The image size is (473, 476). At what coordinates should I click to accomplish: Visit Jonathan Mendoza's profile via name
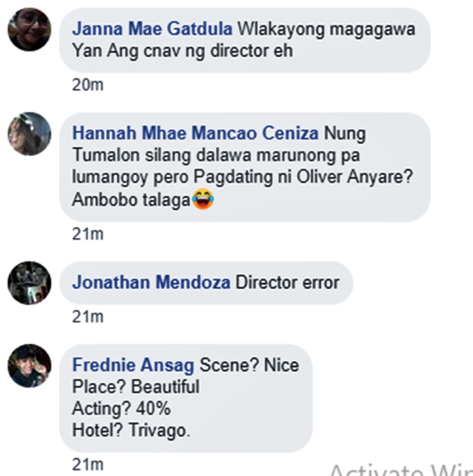tap(151, 282)
